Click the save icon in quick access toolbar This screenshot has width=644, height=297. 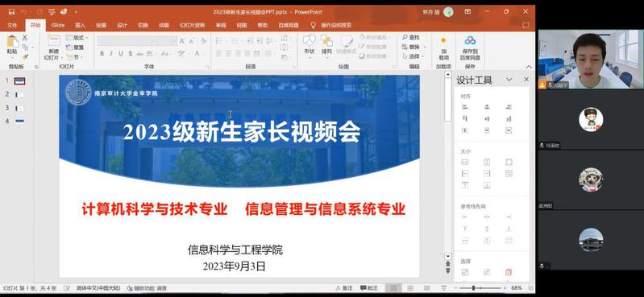coord(11,12)
